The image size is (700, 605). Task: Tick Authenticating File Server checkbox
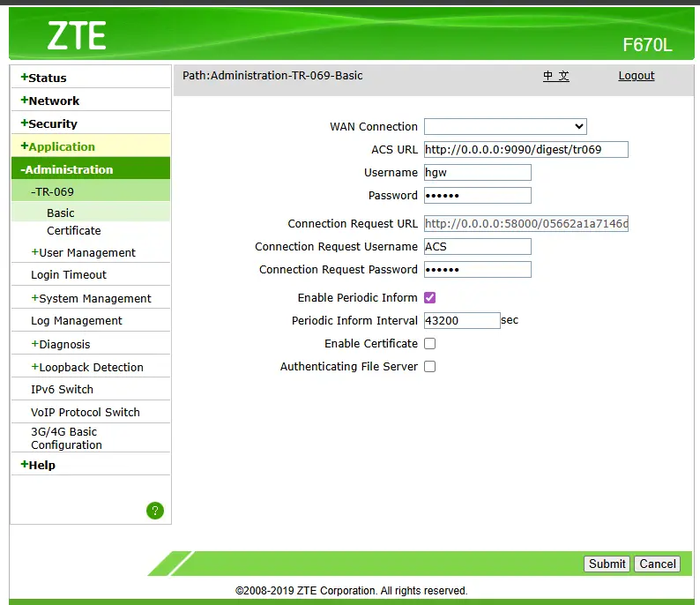pyautogui.click(x=430, y=367)
